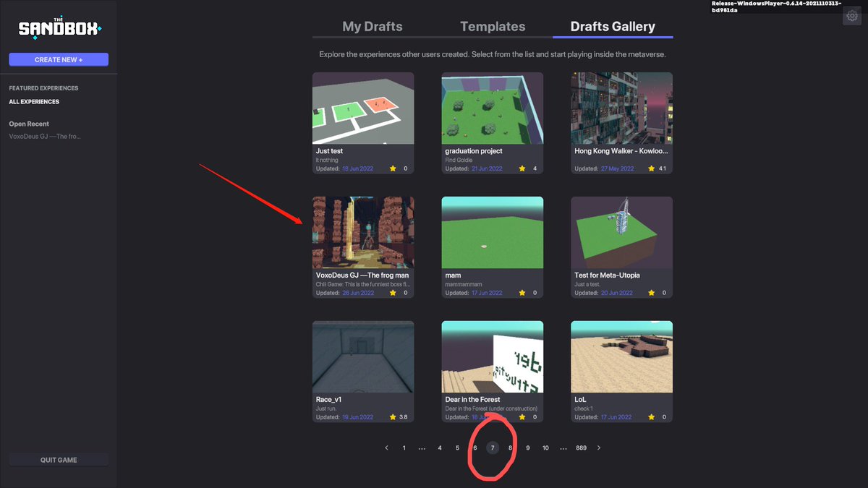Click the '21 Jun 2022' updated date
Viewport: 868px width, 488px height.
(x=487, y=168)
